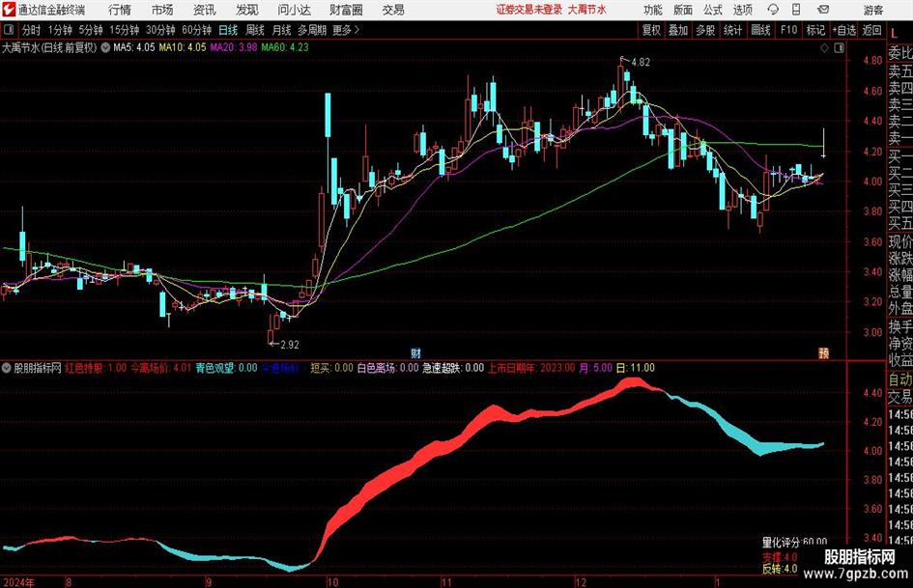This screenshot has height=588, width=913.
Task: Expand the 更多 periods menu
Action: tap(346, 30)
